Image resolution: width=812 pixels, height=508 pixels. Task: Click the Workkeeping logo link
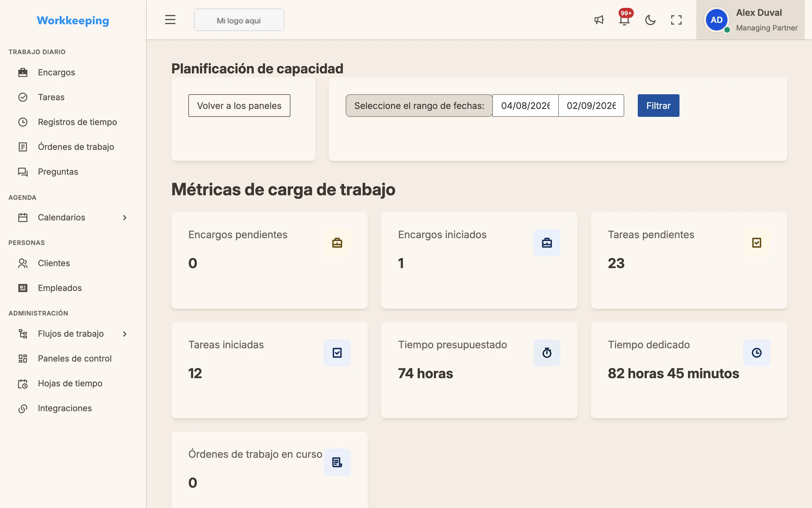(73, 21)
